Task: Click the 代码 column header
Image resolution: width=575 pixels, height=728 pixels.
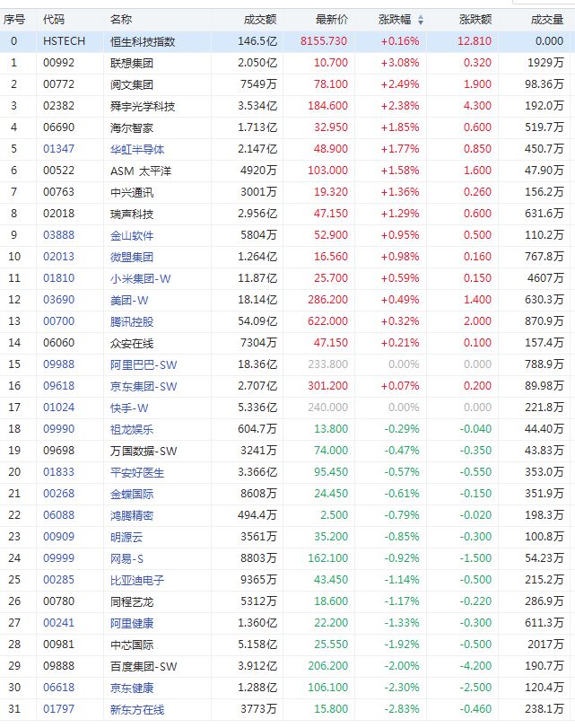Action: [x=54, y=20]
